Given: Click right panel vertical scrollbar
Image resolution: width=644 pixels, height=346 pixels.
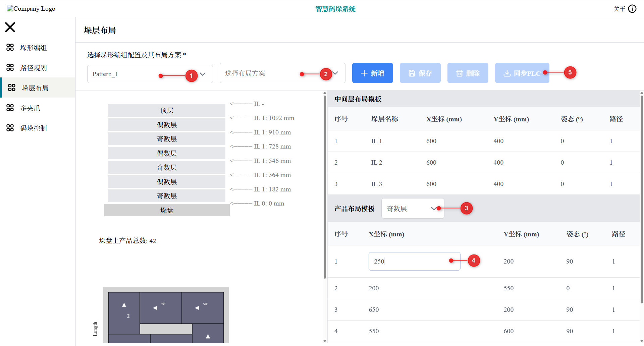Looking at the screenshot, I should click(642, 199).
